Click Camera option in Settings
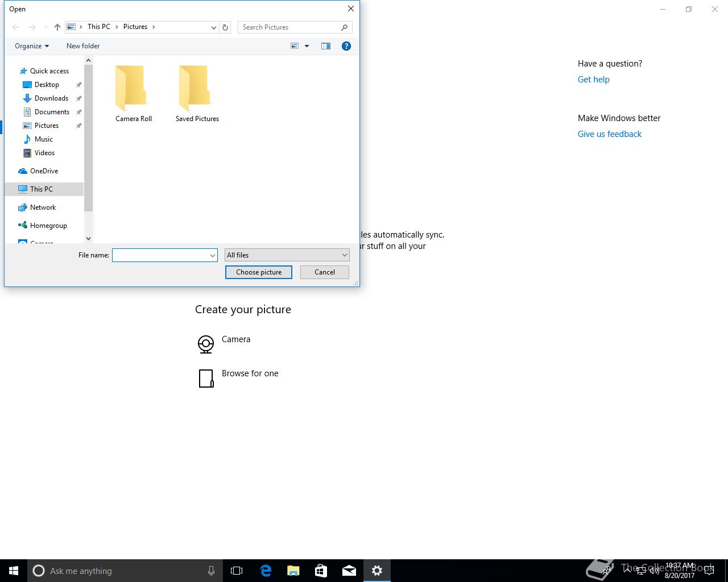Screen dimensions: 728x582 236,339
